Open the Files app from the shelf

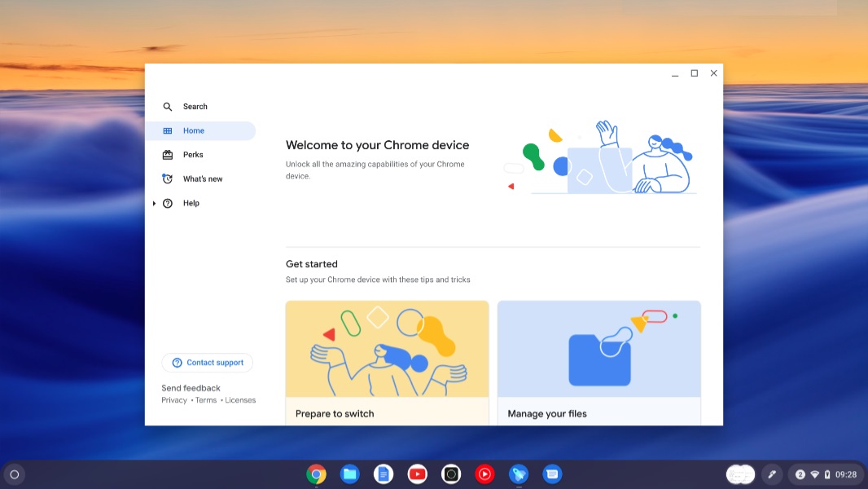[x=350, y=474]
